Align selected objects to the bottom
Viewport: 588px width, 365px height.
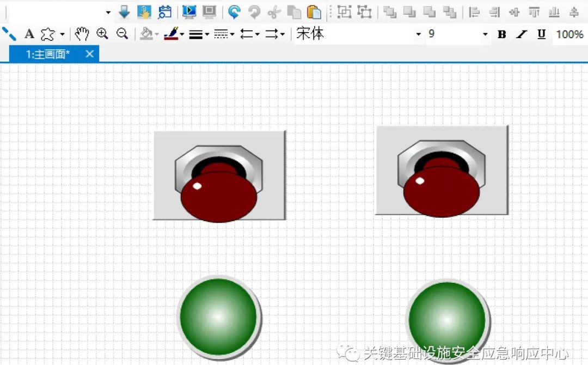coord(554,13)
